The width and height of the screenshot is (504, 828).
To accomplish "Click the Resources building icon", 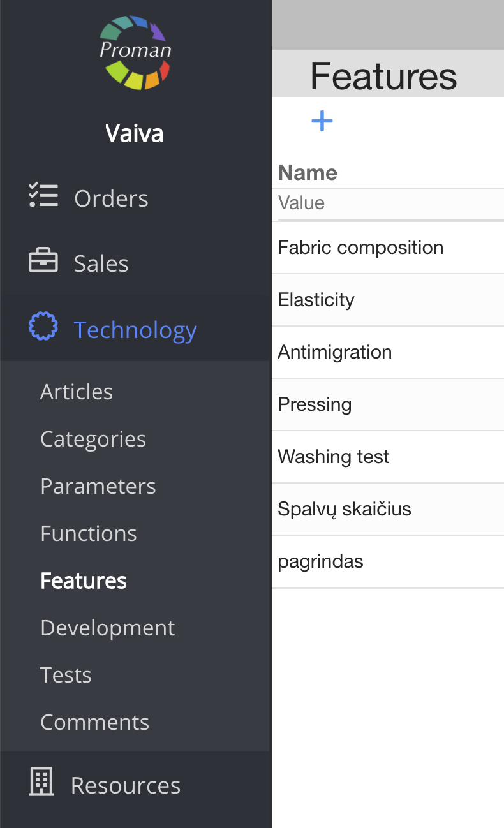I will click(42, 782).
